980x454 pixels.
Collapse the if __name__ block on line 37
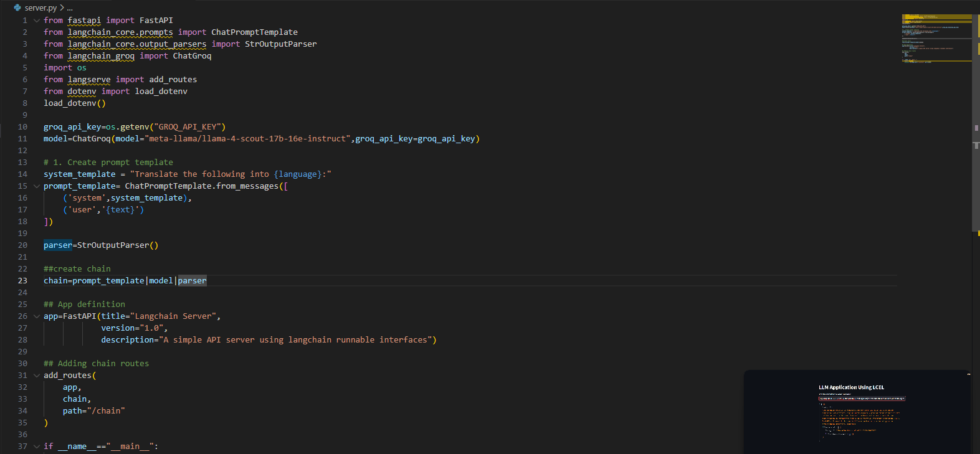tap(37, 447)
